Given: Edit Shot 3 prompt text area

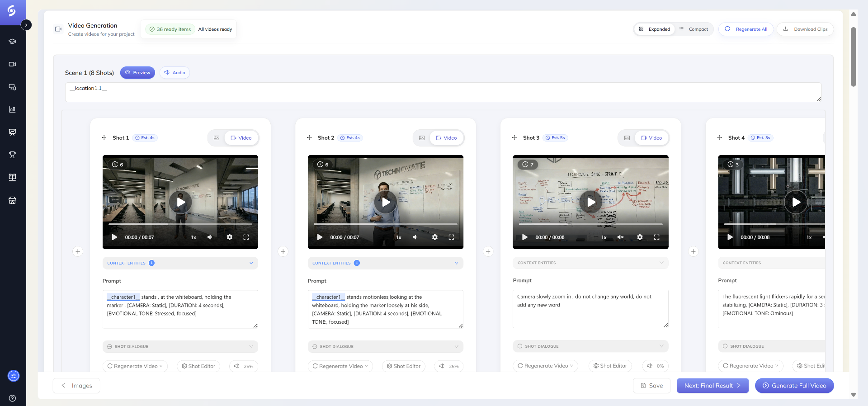Looking at the screenshot, I should pyautogui.click(x=591, y=309).
